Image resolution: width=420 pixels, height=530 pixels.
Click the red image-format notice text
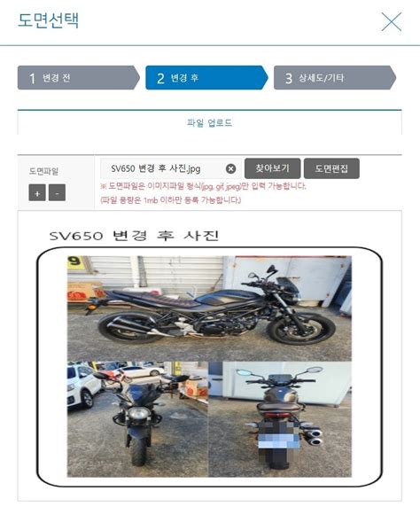click(204, 186)
